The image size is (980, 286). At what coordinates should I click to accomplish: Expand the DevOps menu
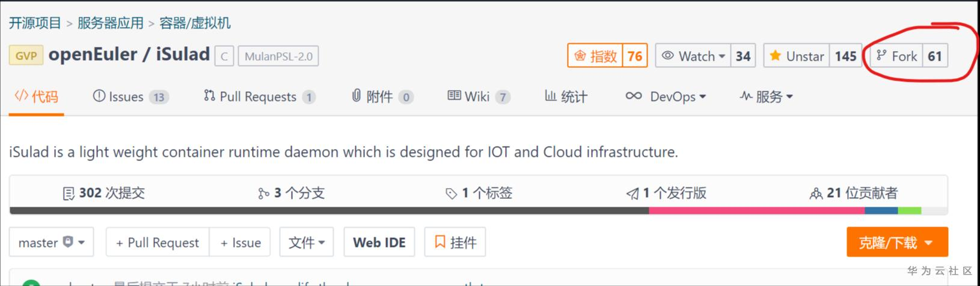(666, 97)
